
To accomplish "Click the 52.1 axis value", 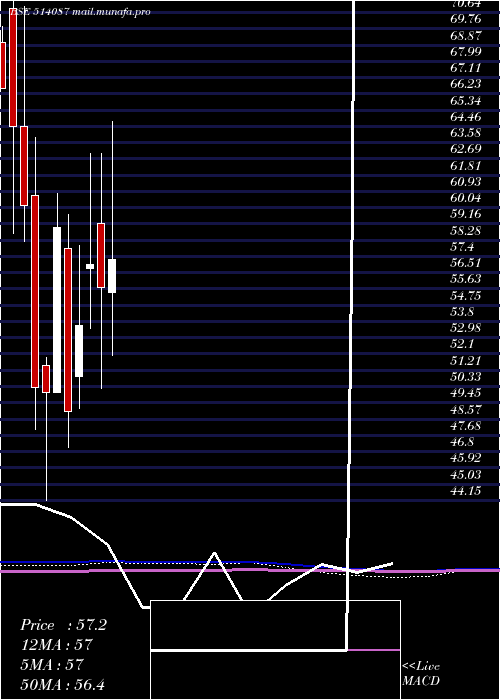I will (462, 344).
